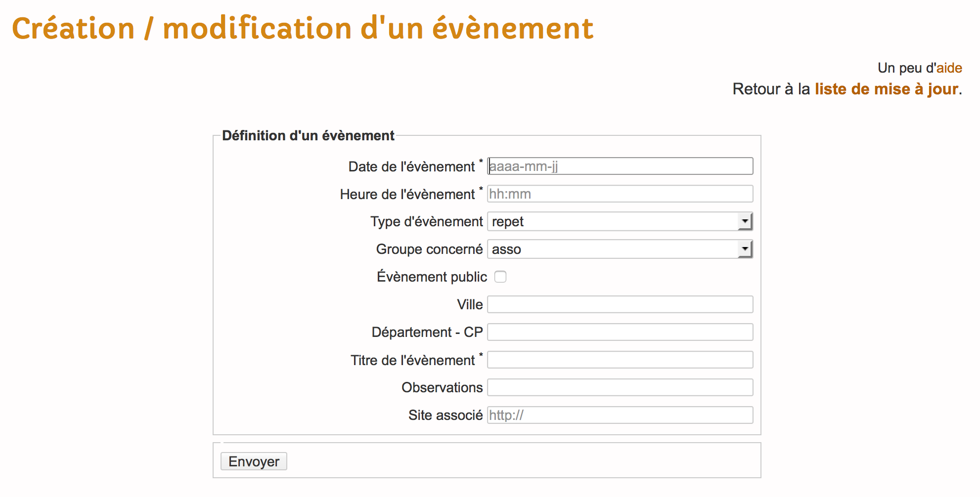
Task: Click the Heure de l'évènement field
Action: click(x=620, y=194)
